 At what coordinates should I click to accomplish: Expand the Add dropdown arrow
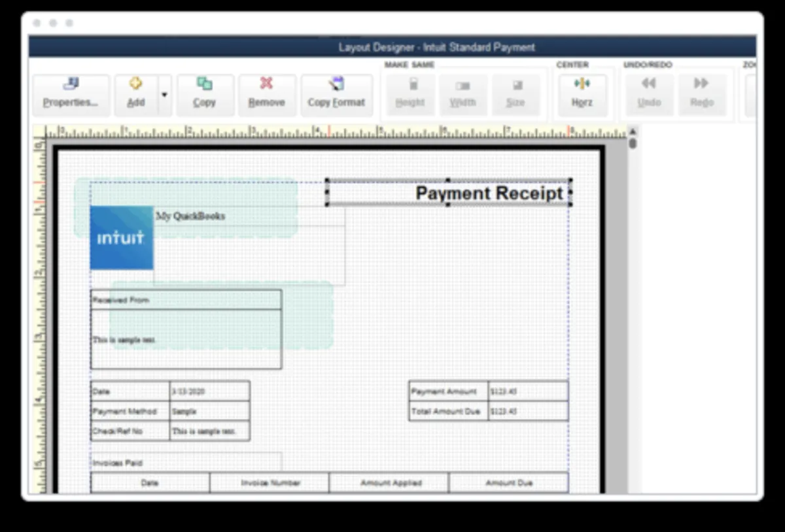click(164, 95)
